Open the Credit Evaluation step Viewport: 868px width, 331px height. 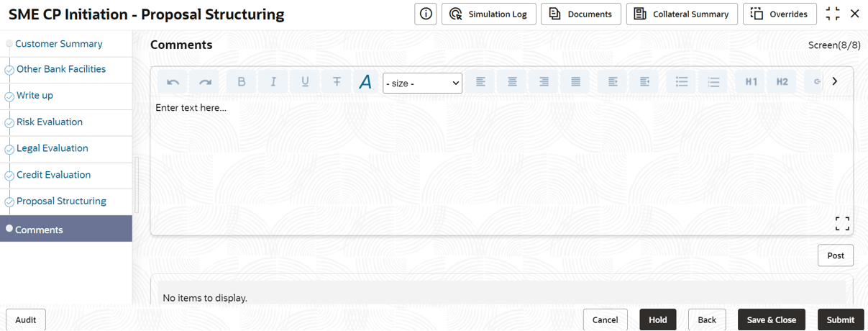(x=54, y=175)
